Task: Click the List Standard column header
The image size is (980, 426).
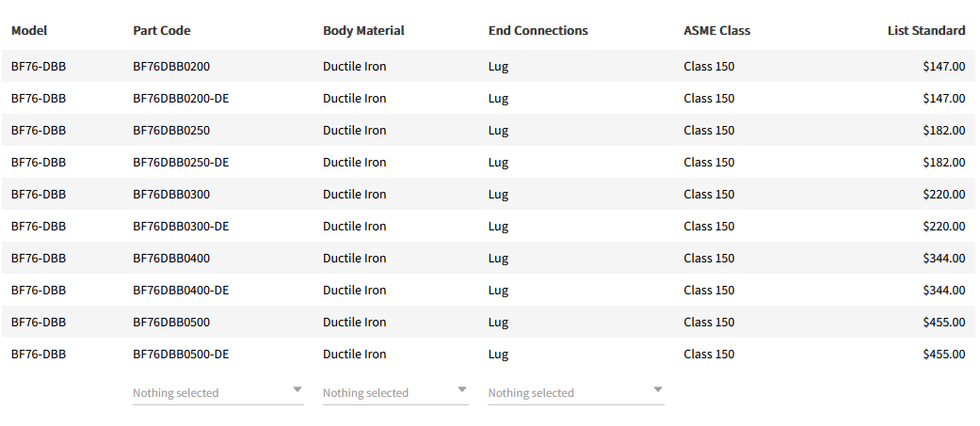Action: [x=925, y=30]
